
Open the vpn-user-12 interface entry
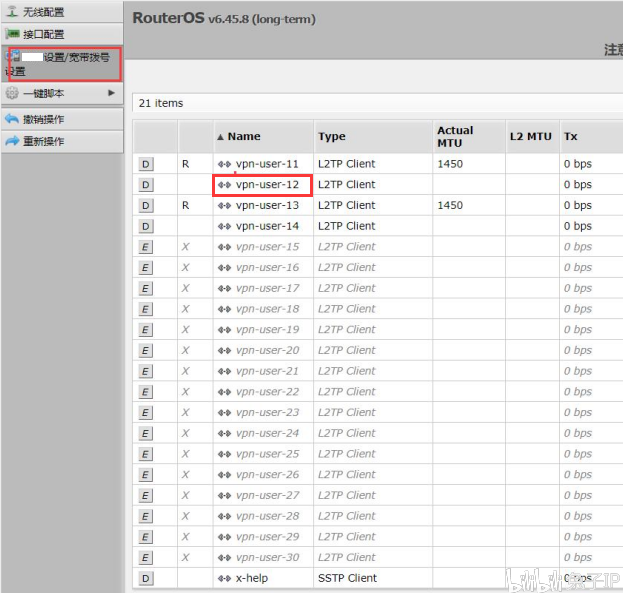[x=267, y=185]
